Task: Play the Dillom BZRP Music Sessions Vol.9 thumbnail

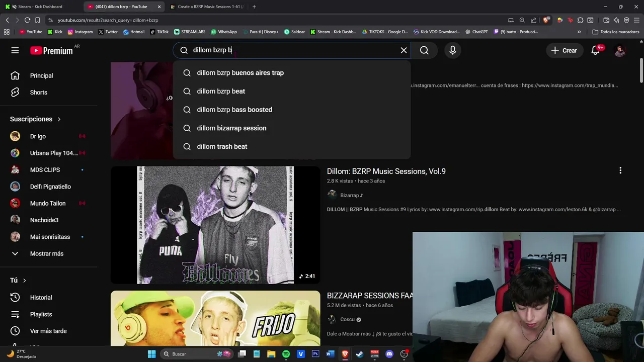Action: coord(215,225)
